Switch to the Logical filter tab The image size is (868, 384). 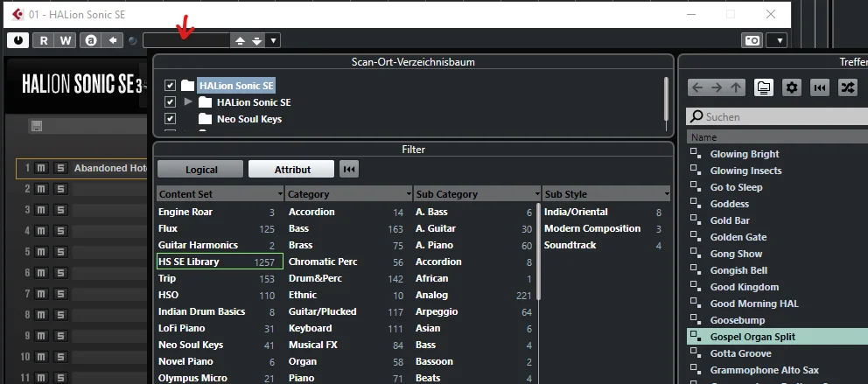[200, 170]
